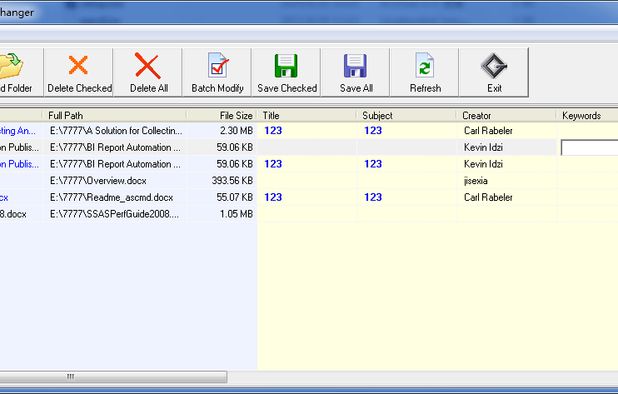Click the Add Folder toolbar icon
The width and height of the screenshot is (618, 394).
coord(10,65)
